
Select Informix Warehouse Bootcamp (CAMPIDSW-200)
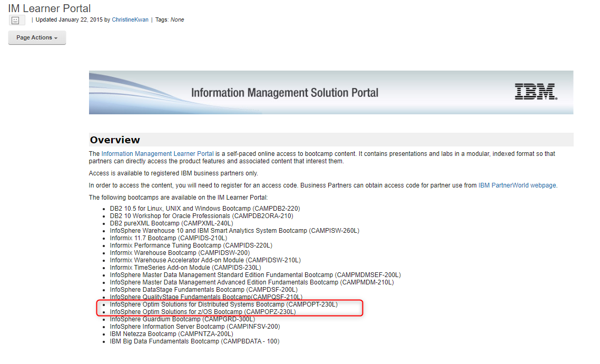coord(180,253)
